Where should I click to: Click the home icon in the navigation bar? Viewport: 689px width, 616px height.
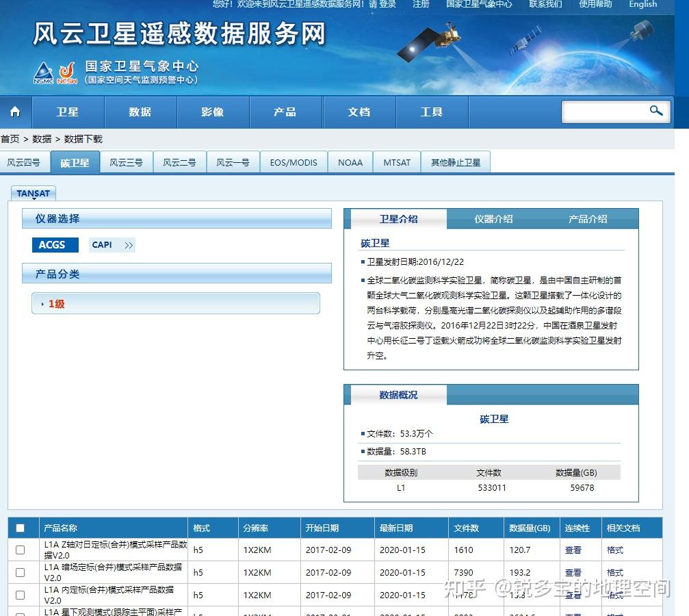(x=15, y=112)
